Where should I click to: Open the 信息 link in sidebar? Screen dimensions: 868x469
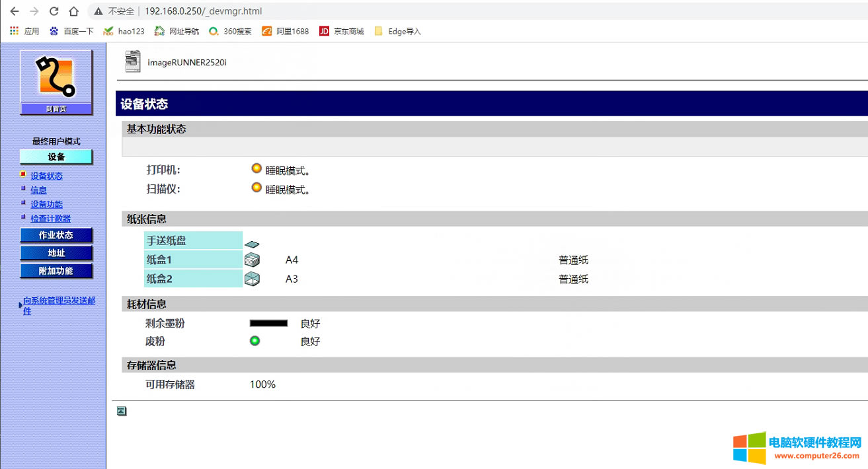click(x=38, y=190)
